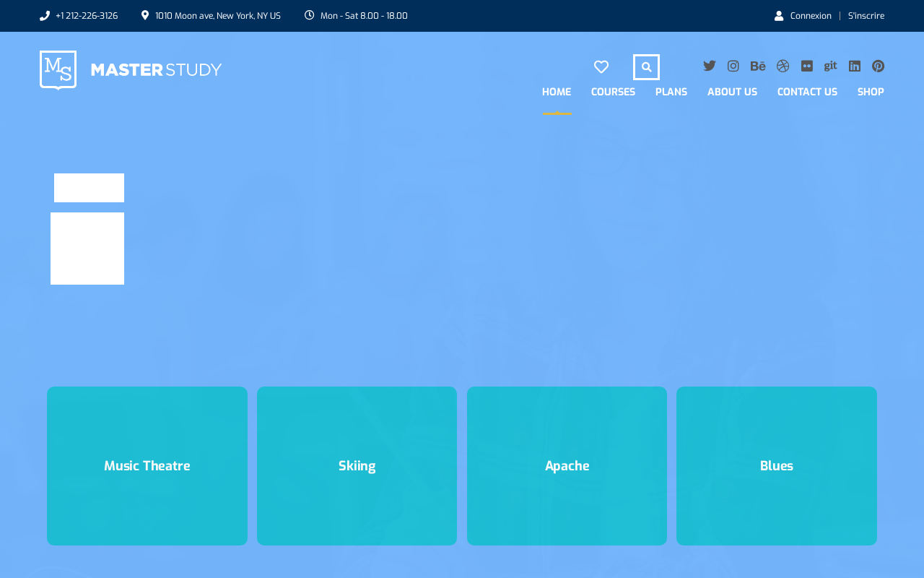Click the MasterStudy logo
This screenshot has width=924, height=578.
point(131,70)
